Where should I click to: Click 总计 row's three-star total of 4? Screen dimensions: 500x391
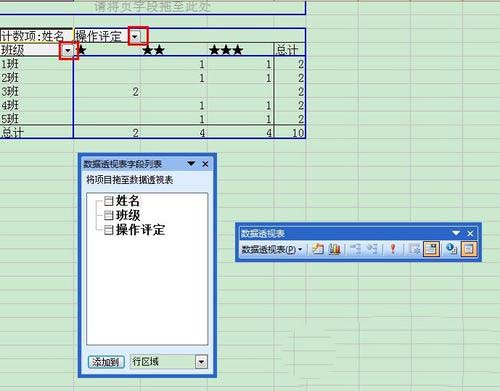[269, 133]
